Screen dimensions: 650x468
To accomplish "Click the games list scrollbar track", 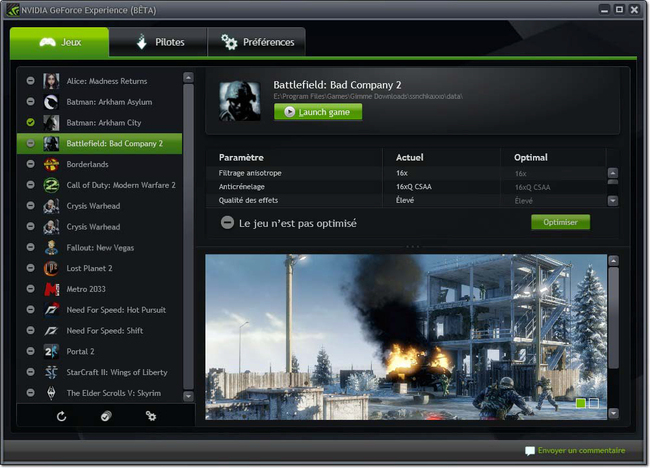I will click(188, 237).
